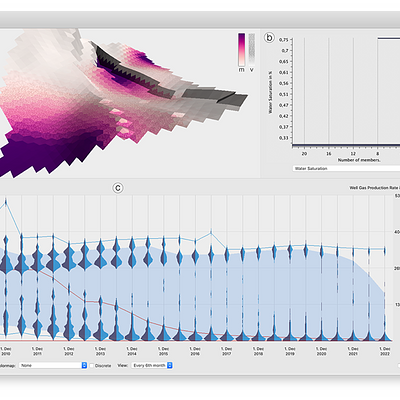
Task: Click the 20 members tick on the horizontal axis
Action: (x=304, y=154)
